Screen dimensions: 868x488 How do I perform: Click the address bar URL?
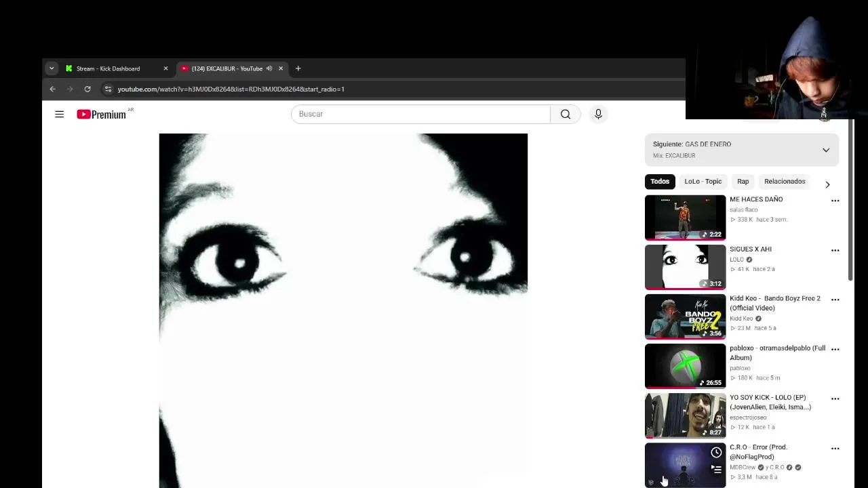pyautogui.click(x=231, y=89)
